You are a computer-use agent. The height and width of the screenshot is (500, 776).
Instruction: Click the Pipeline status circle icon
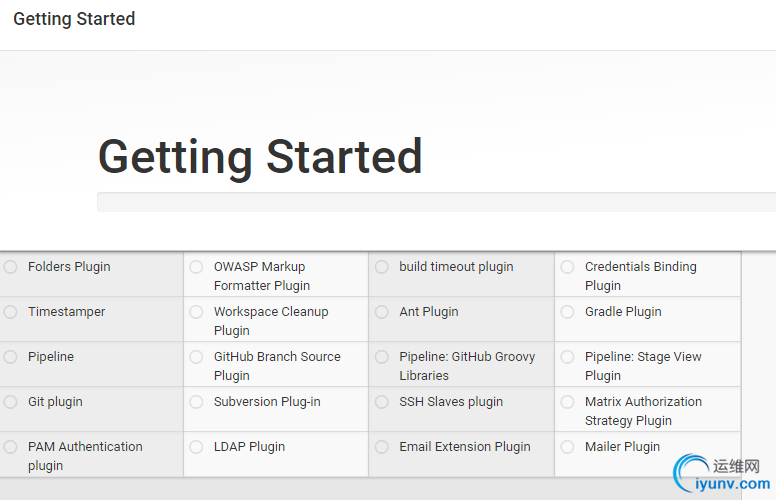[10, 357]
